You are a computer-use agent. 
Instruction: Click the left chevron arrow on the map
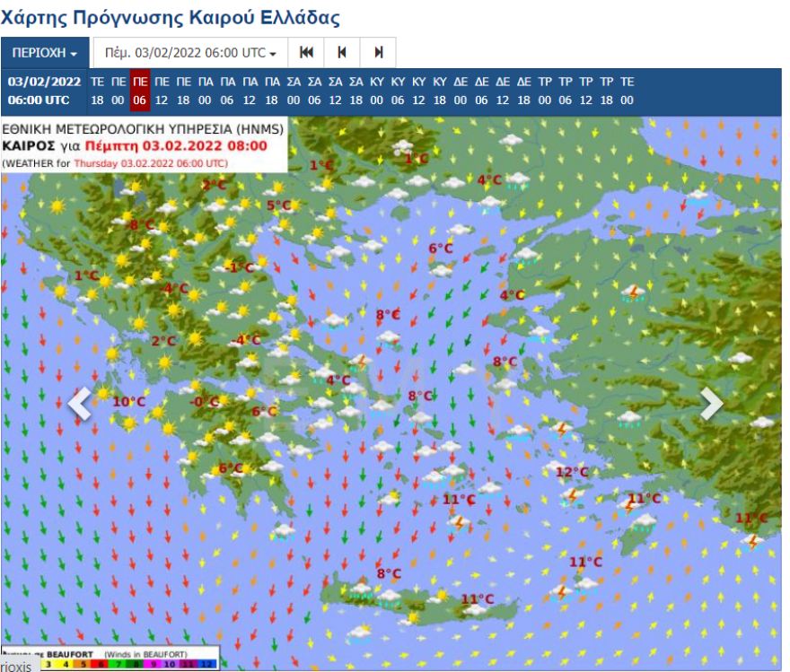(x=79, y=404)
